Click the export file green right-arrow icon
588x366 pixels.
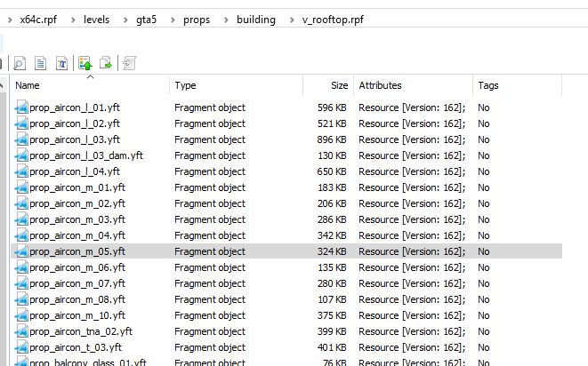click(107, 63)
